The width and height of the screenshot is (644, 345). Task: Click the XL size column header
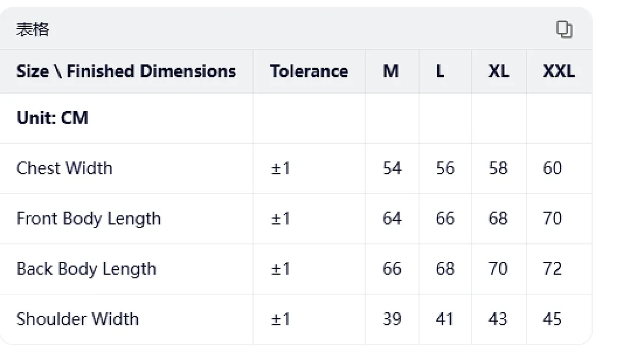click(x=499, y=71)
